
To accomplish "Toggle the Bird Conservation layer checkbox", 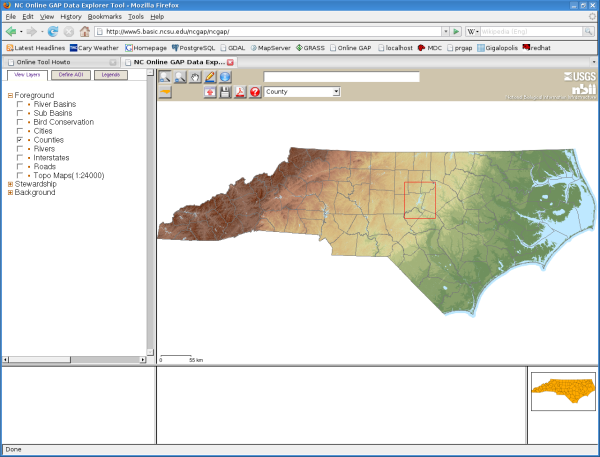I will [20, 122].
